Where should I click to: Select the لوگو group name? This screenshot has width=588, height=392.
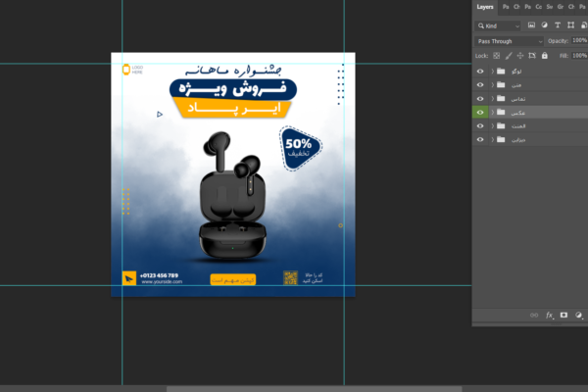[516, 72]
